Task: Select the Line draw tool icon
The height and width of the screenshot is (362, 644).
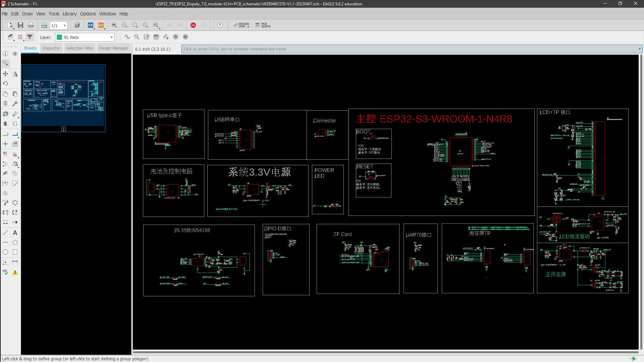Action: (5, 233)
